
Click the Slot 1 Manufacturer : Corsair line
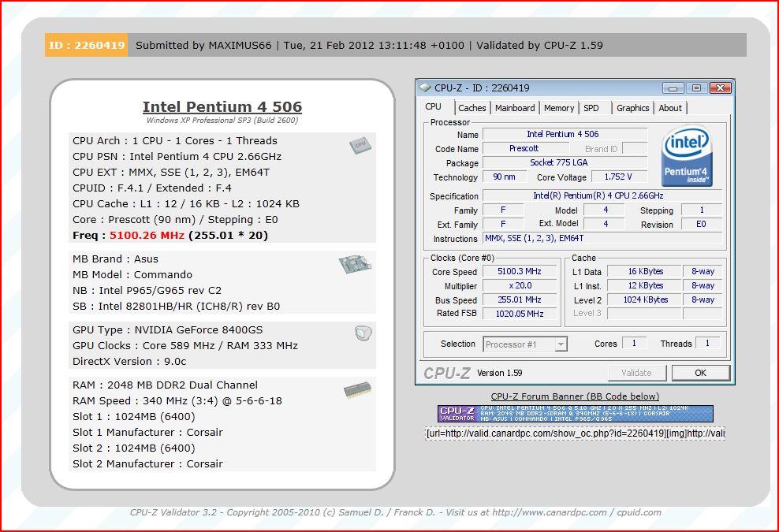click(x=147, y=432)
